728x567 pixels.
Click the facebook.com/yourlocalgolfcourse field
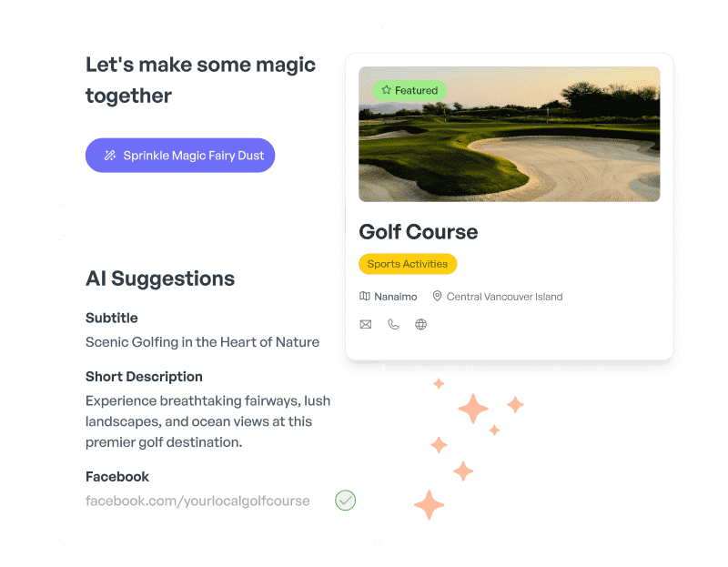197,501
